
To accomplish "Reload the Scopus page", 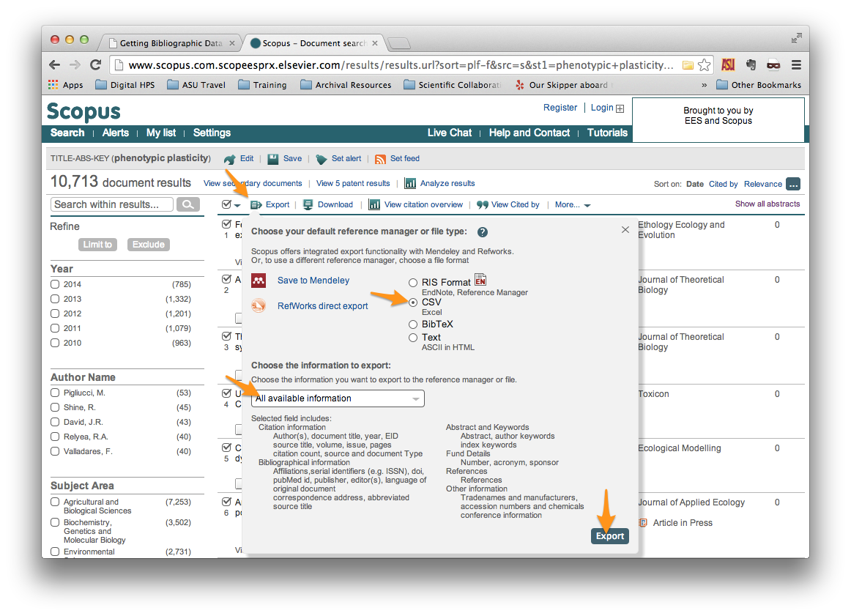I will coord(95,65).
